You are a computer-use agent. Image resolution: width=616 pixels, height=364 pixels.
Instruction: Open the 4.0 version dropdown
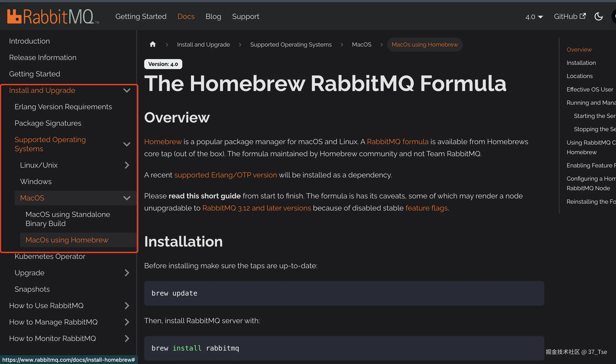pyautogui.click(x=534, y=17)
